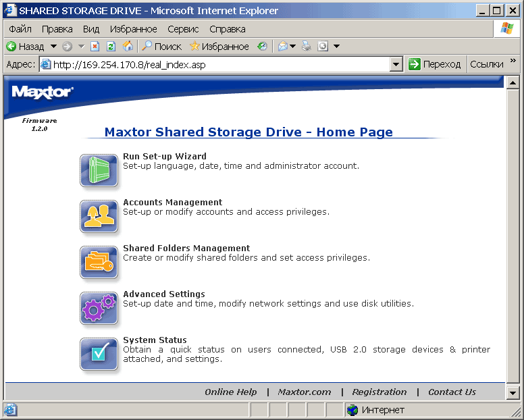The image size is (524, 420).
Task: Click the Firmware 1.2.0 text
Action: click(x=39, y=125)
